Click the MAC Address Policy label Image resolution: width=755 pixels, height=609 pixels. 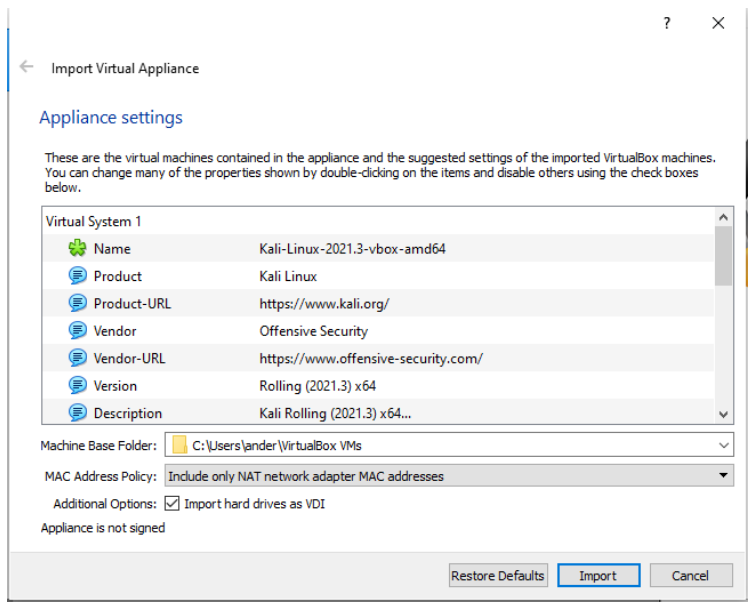[x=101, y=477]
